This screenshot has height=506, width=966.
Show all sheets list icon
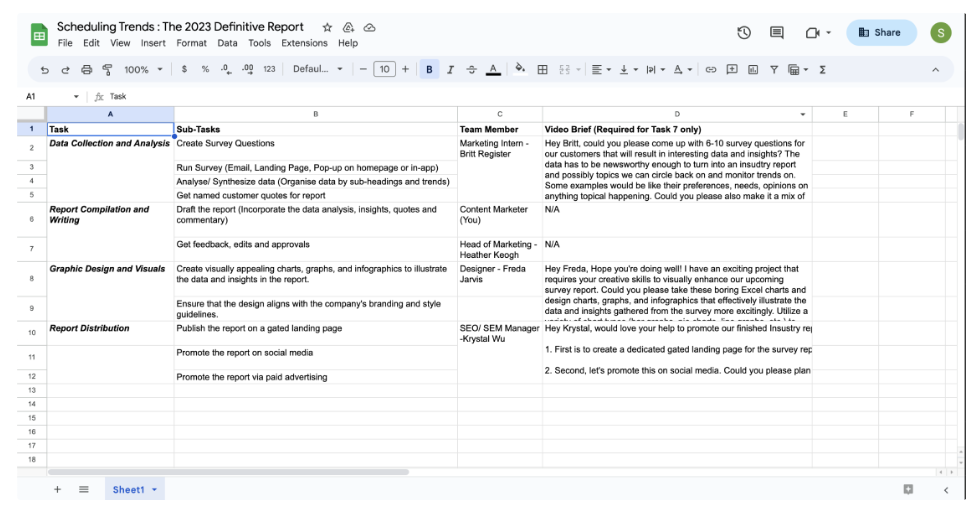84,489
